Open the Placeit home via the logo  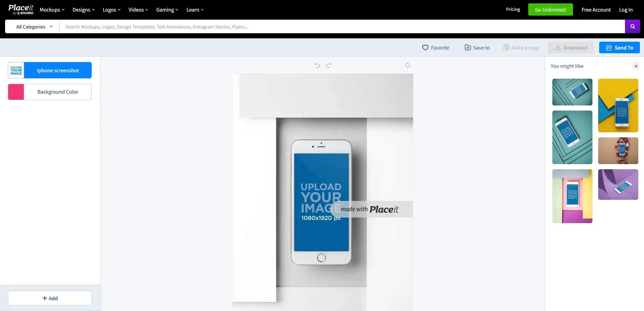pos(21,9)
